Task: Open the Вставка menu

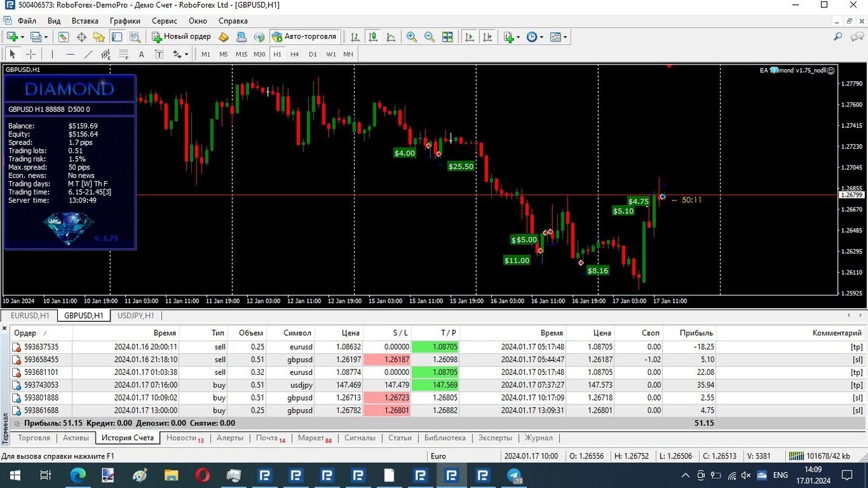Action: 84,21
